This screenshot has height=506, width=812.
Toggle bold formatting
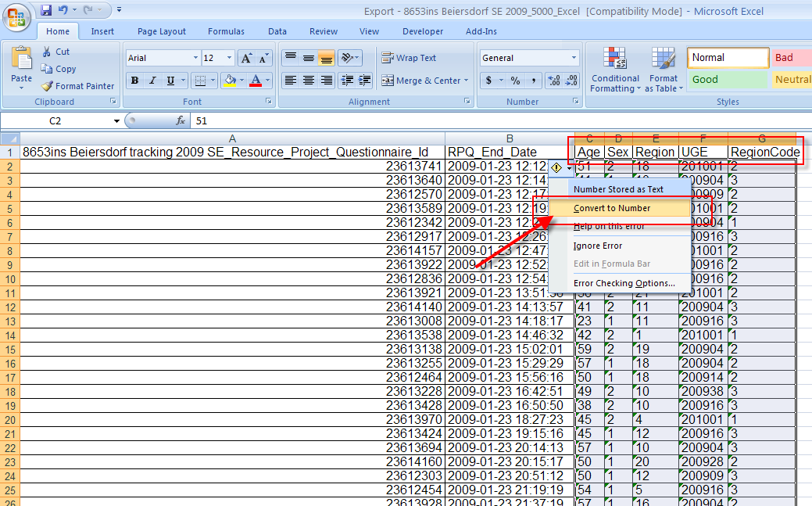coord(134,81)
